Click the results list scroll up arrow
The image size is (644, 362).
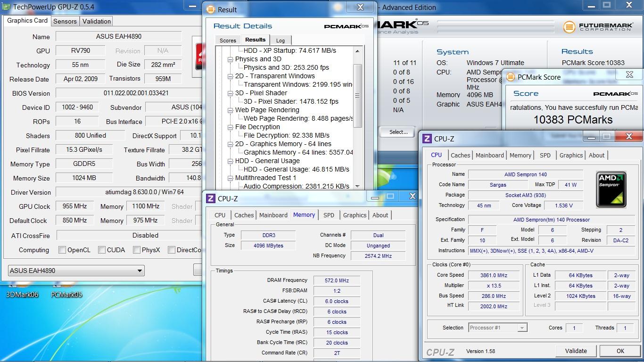pyautogui.click(x=357, y=51)
